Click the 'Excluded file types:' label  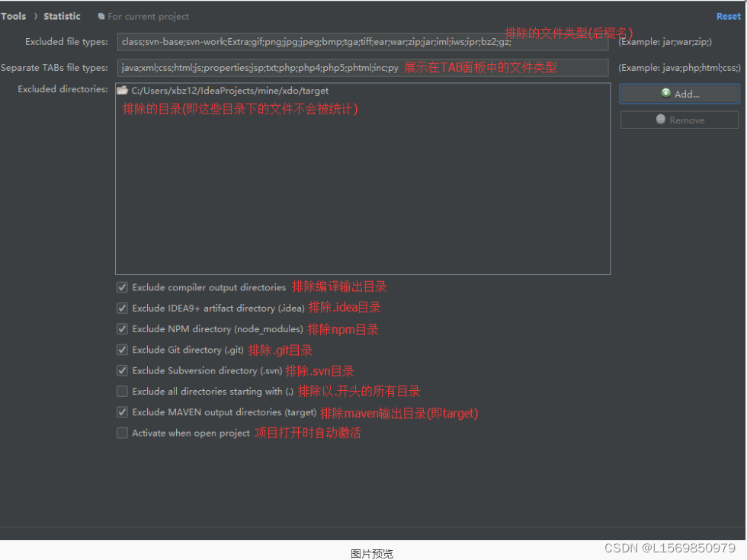coord(67,42)
